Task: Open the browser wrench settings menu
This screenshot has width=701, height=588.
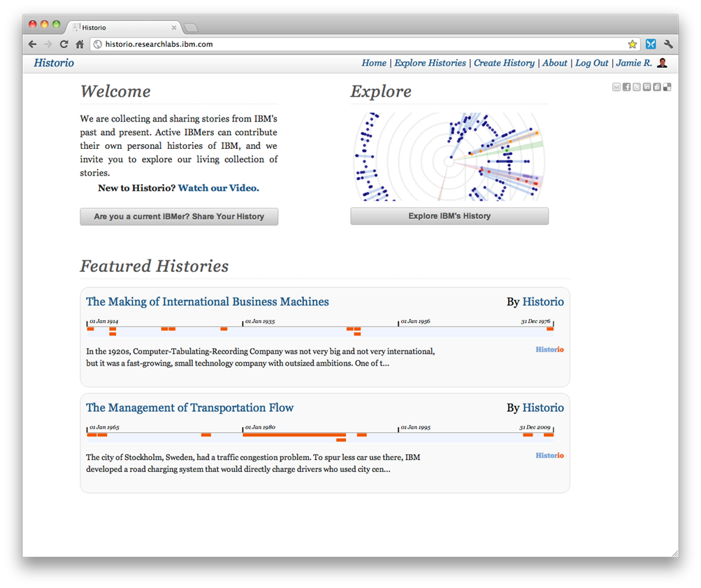Action: point(668,44)
